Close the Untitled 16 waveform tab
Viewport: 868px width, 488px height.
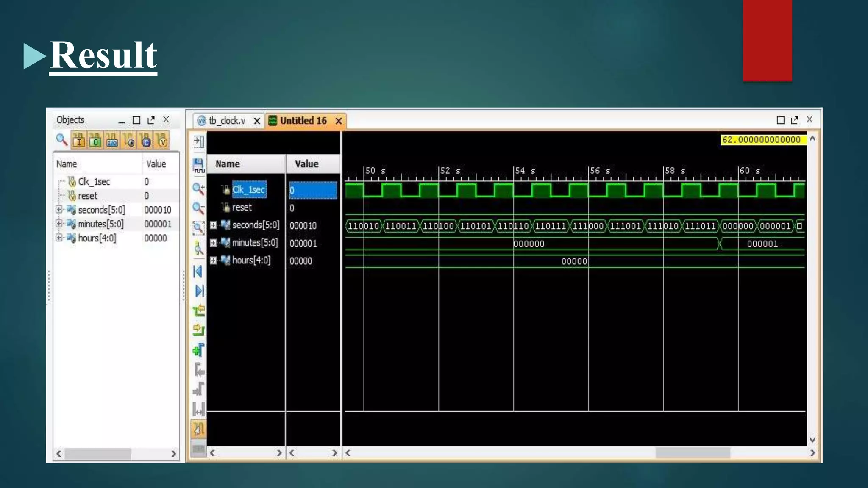339,121
